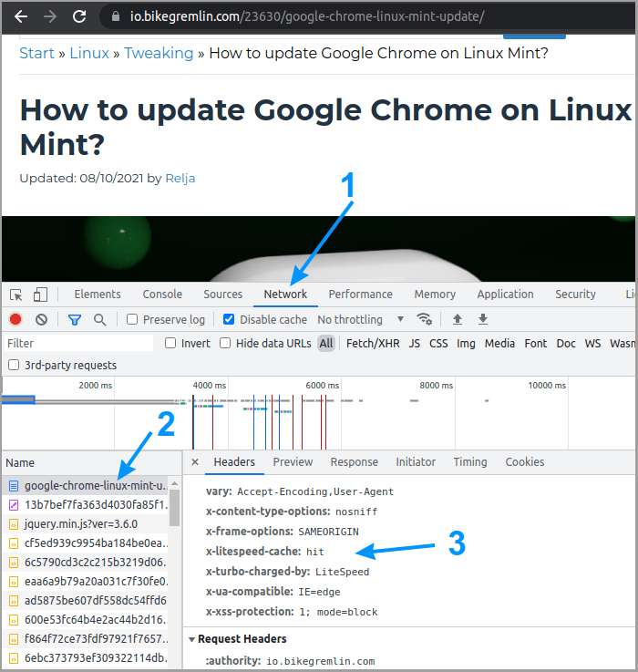Toggle the filter funnel icon

point(75,320)
